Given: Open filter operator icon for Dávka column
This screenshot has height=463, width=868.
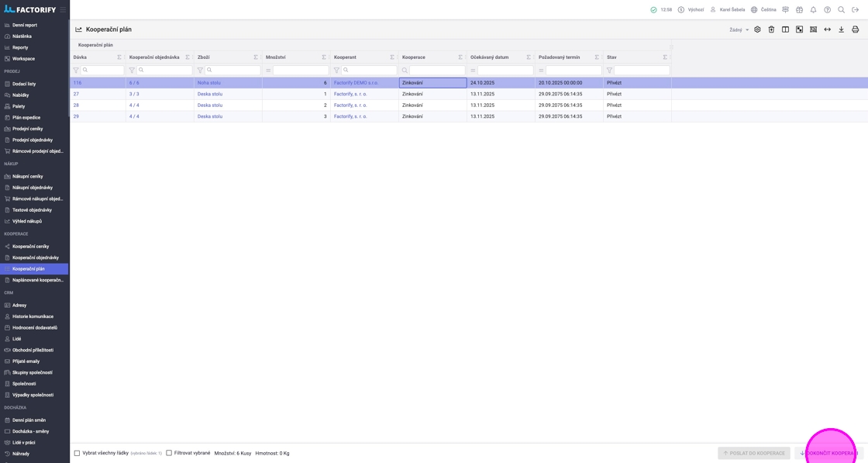Looking at the screenshot, I should tap(76, 71).
